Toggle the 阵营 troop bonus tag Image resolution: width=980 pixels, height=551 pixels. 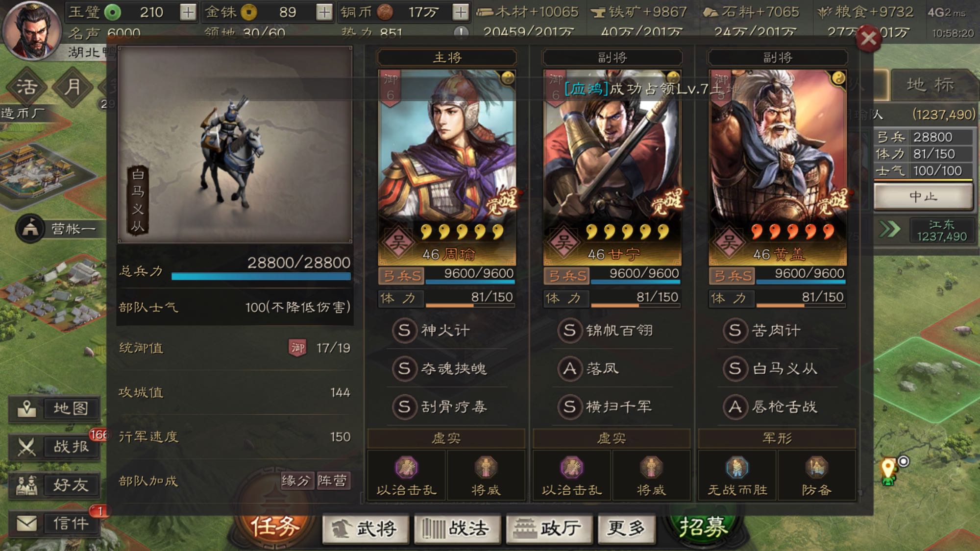pos(332,481)
